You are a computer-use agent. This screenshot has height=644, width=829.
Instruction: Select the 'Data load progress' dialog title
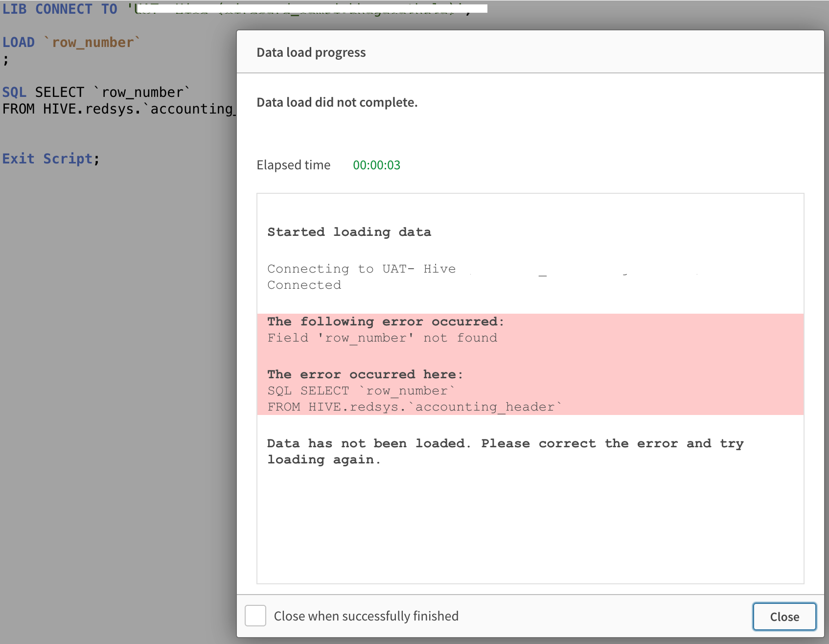[x=311, y=52]
